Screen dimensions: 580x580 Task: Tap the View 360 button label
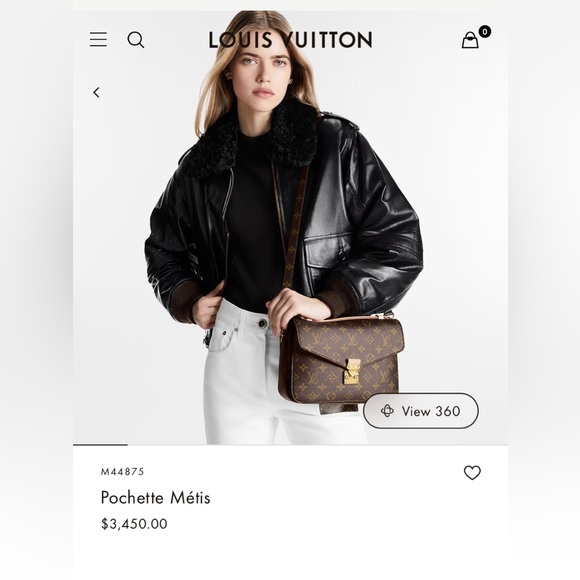click(x=431, y=411)
